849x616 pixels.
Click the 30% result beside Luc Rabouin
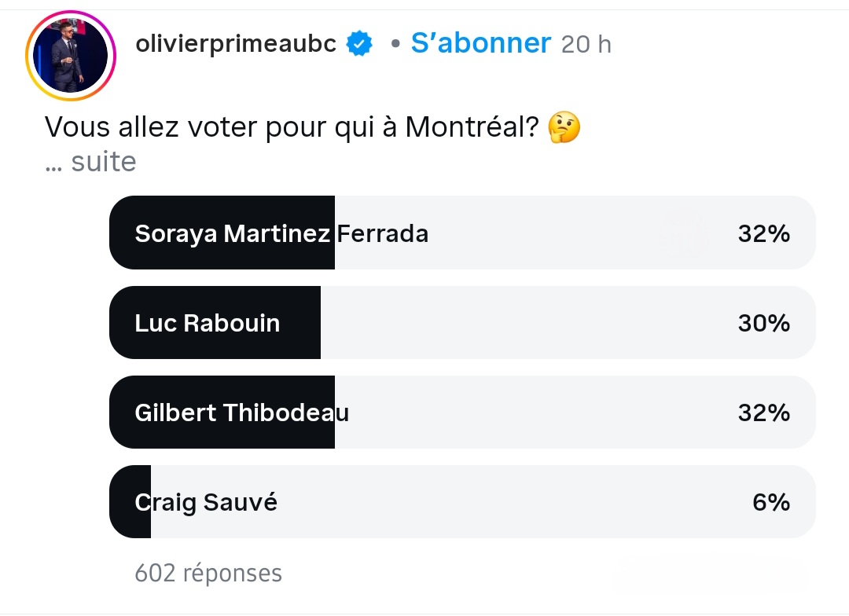point(763,323)
